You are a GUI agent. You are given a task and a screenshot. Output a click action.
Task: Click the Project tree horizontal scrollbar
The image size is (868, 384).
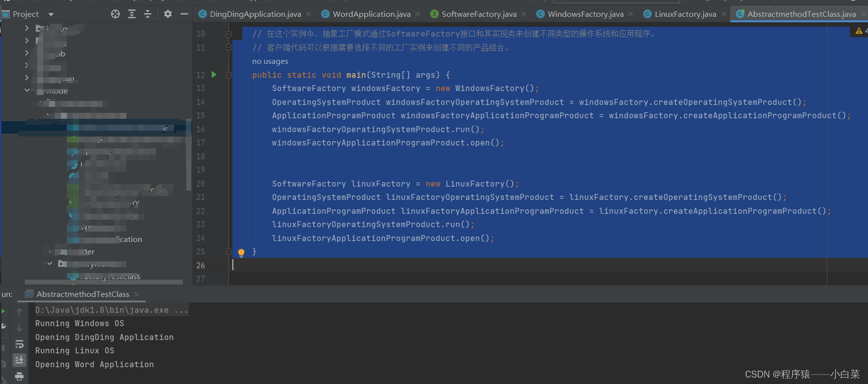[x=104, y=282]
